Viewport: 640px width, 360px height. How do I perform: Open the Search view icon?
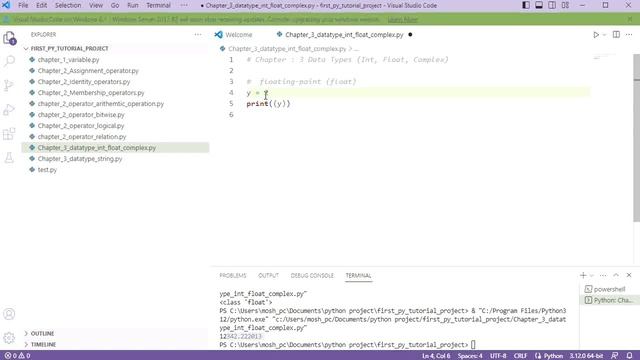point(9,62)
